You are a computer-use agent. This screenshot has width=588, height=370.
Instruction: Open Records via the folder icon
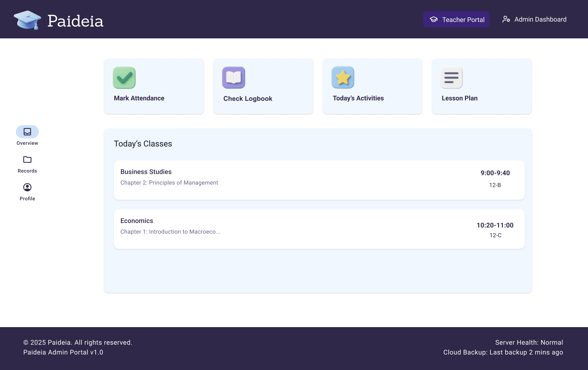tap(27, 159)
